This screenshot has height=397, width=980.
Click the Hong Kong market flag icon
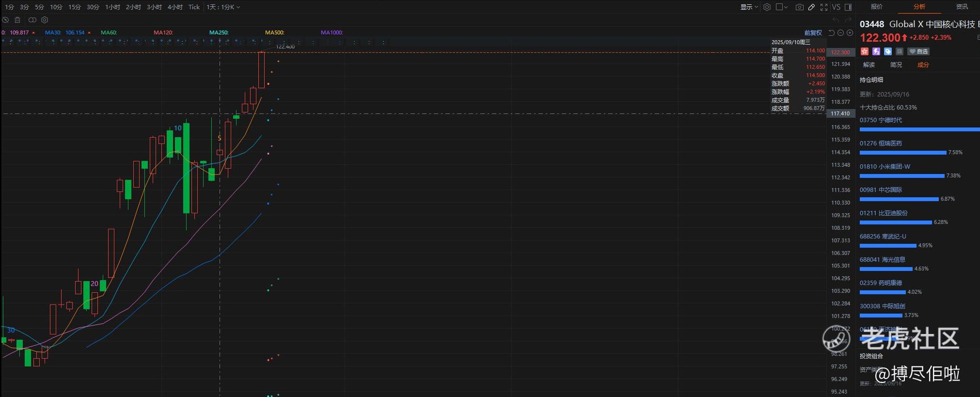coord(865,51)
